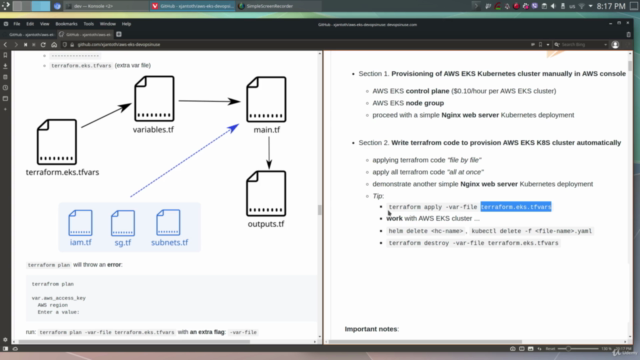This screenshot has width=640, height=360.
Task: Reset the page zoom level
Action: (x=550, y=349)
